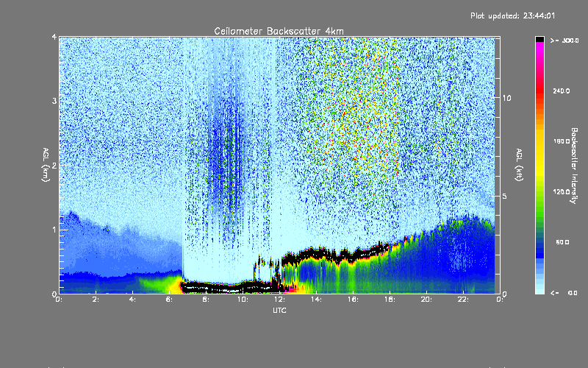Viewport: 588px width, 368px height.
Task: Click the '12:' UTC time tick
Action: pyautogui.click(x=279, y=300)
